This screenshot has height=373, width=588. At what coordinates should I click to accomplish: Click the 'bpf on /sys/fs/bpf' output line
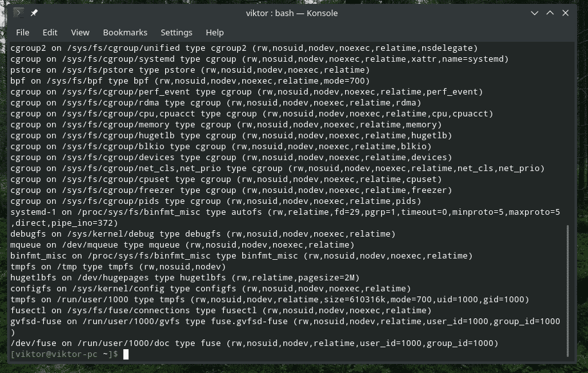(190, 81)
